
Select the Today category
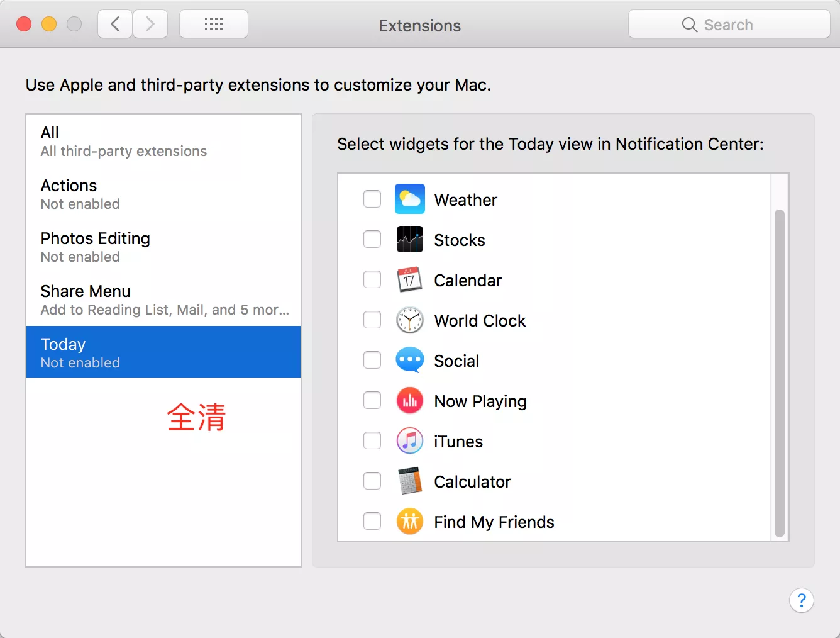point(163,352)
